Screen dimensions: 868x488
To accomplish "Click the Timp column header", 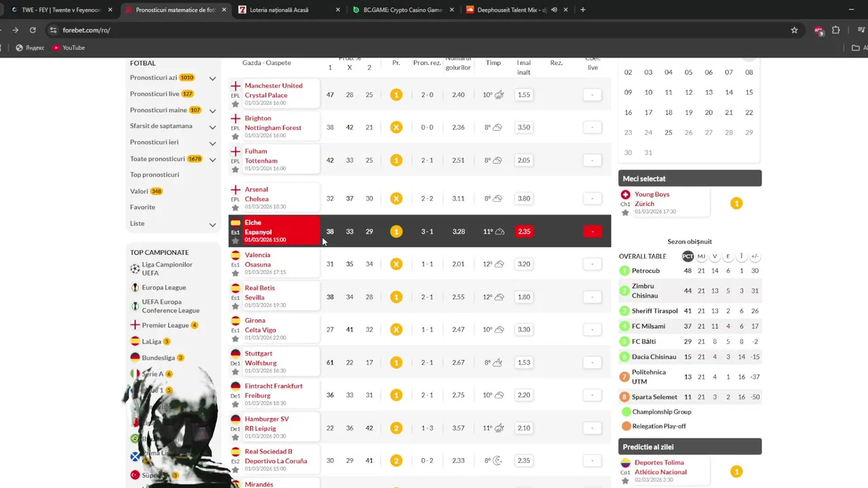I will [x=493, y=62].
